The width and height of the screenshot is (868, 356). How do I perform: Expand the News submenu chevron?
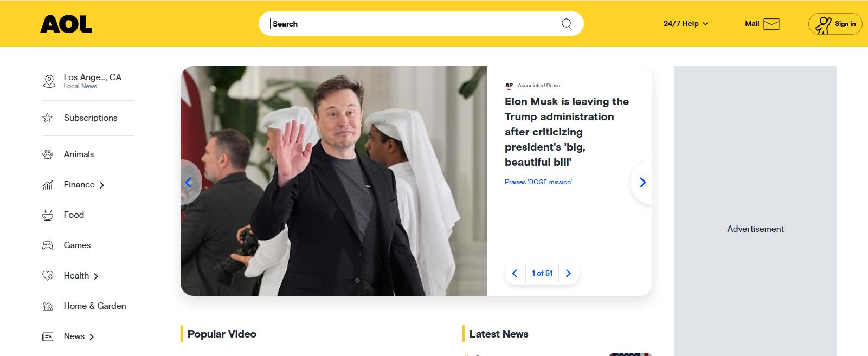92,337
